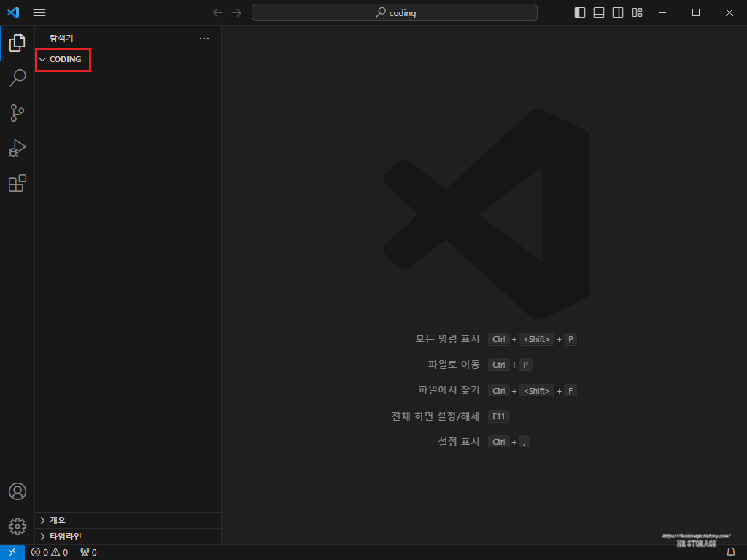The image size is (747, 560).
Task: Click the VS Code logo icon
Action: 13,12
